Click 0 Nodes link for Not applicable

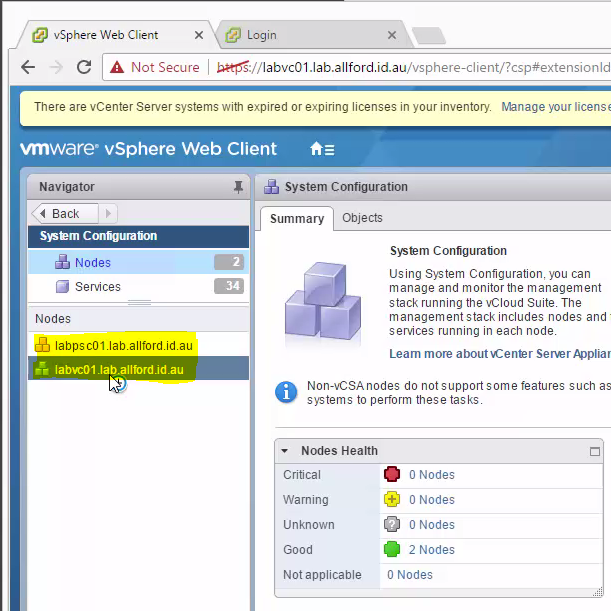410,574
